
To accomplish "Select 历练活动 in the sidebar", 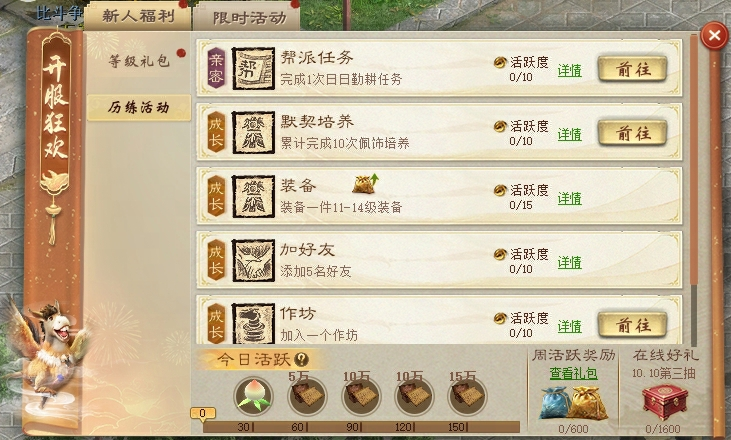I will pos(138,108).
